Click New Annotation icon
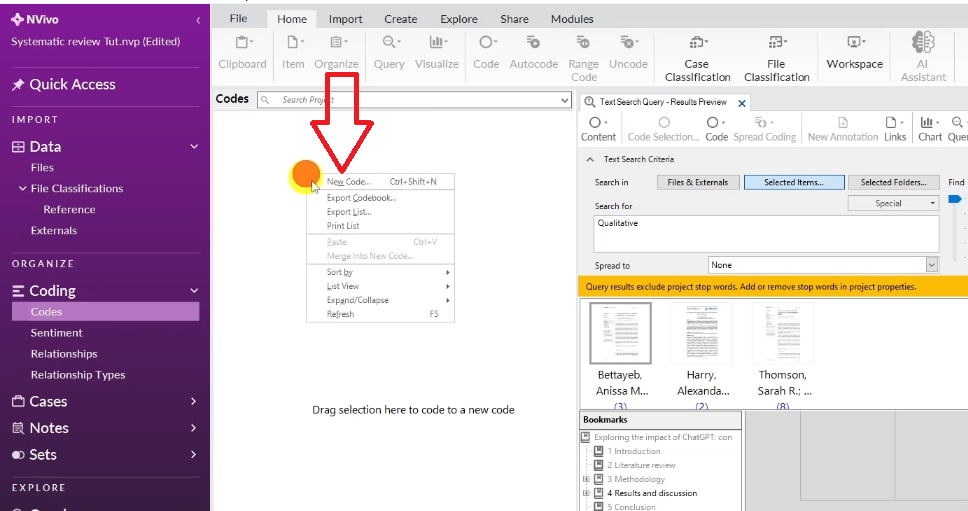The image size is (968, 511). click(843, 130)
